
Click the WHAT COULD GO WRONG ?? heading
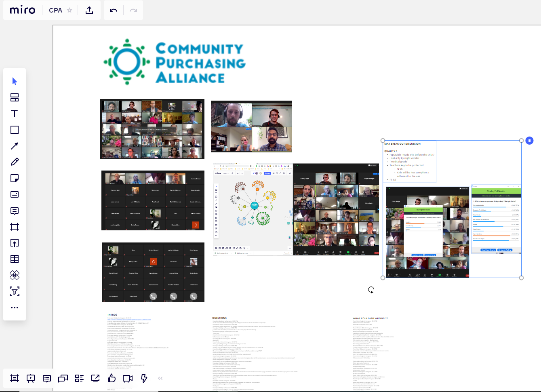(x=370, y=318)
